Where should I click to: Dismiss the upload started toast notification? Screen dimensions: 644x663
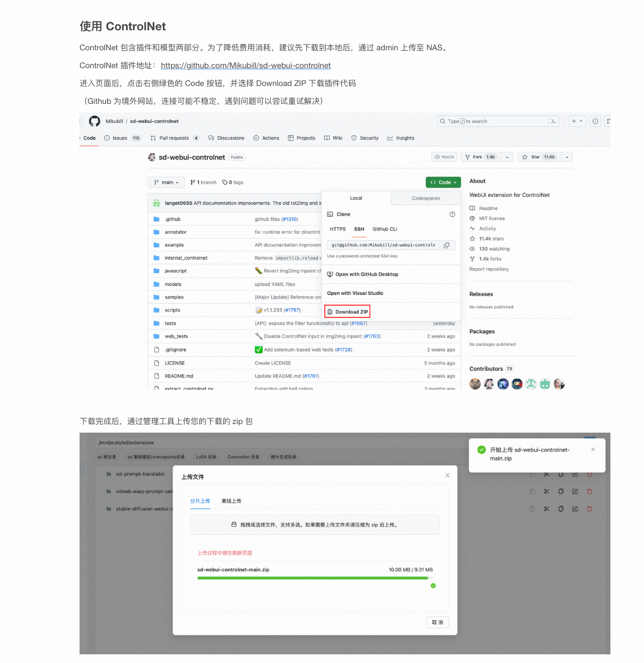point(593,449)
